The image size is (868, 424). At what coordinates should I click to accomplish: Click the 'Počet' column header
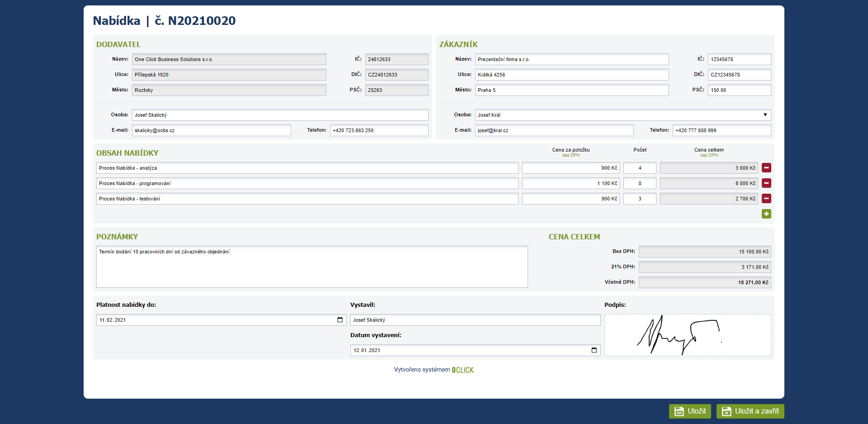click(x=640, y=150)
